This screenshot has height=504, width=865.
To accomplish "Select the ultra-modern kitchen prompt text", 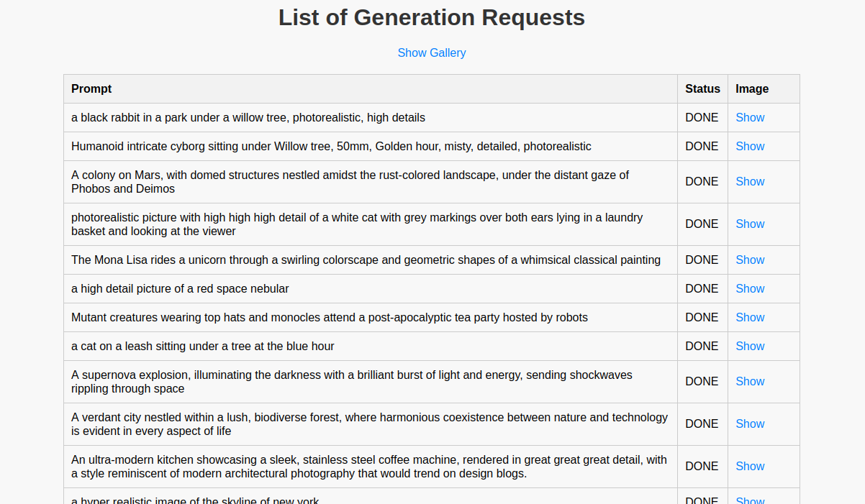I will coord(369,466).
